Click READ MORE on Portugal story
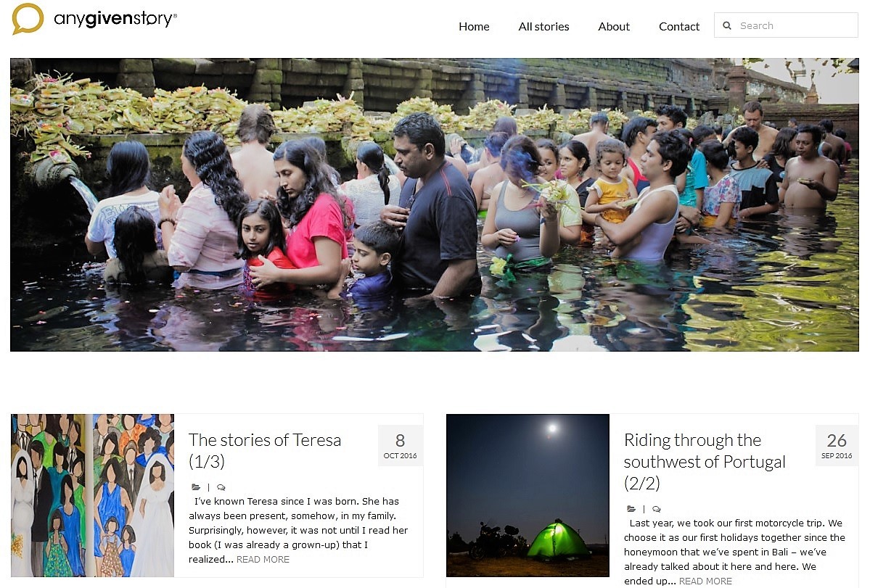The image size is (870, 588). coord(706,581)
